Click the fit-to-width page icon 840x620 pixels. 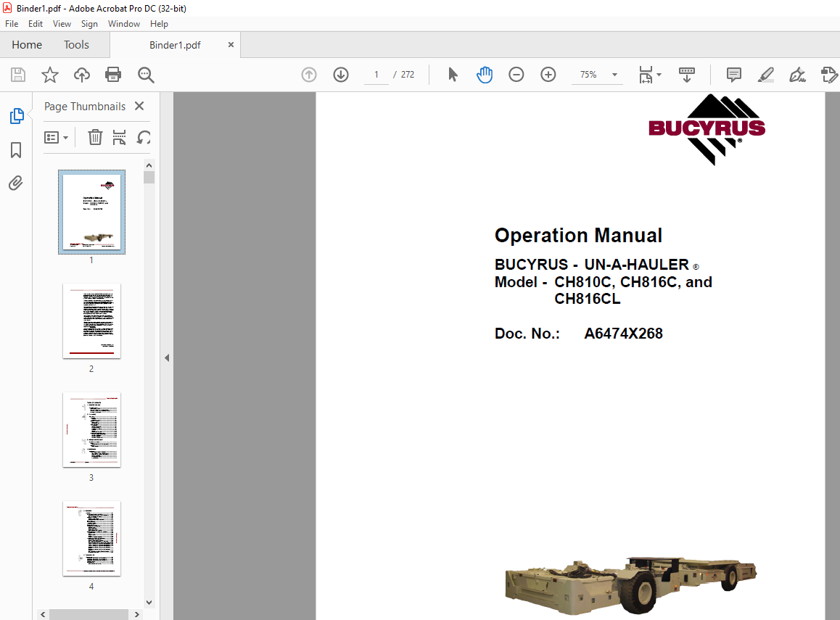click(x=646, y=75)
